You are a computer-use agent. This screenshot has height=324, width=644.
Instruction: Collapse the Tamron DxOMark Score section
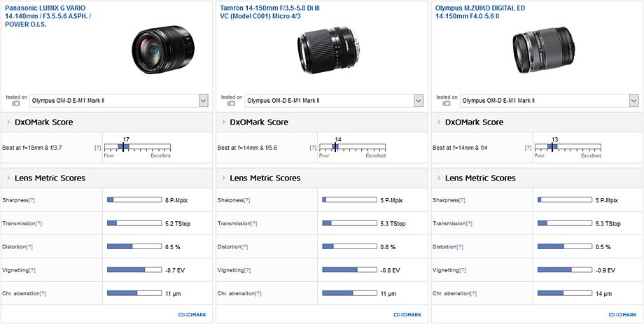[x=224, y=122]
